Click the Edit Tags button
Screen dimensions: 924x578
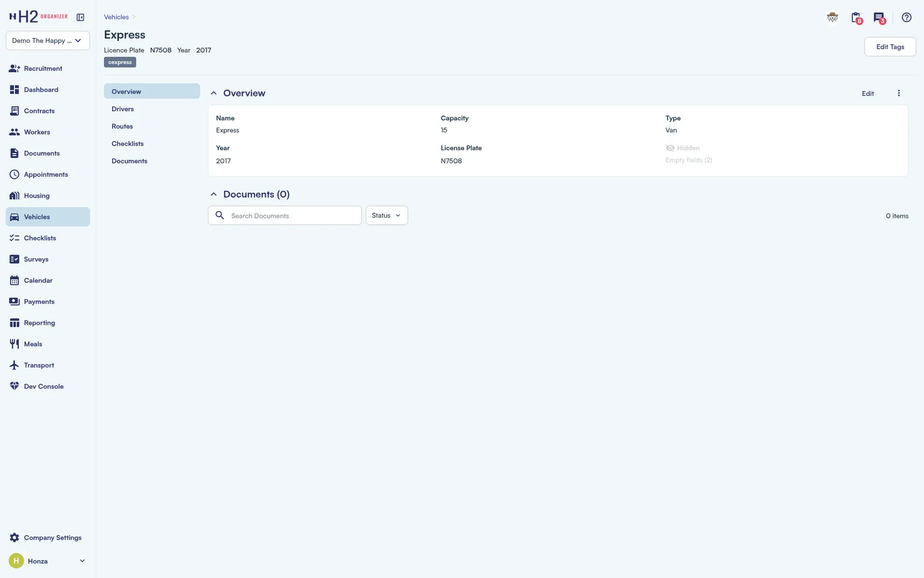pyautogui.click(x=890, y=47)
